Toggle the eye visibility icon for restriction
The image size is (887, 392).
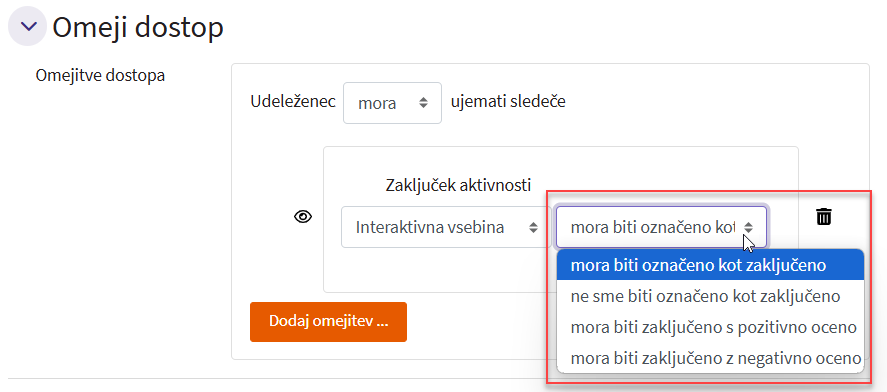click(303, 217)
